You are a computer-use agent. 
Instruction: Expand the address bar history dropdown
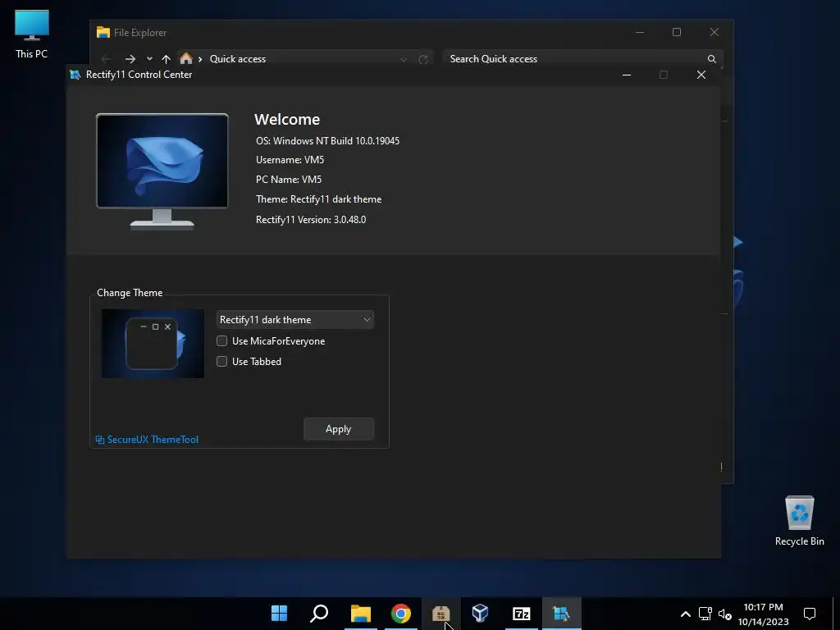404,59
